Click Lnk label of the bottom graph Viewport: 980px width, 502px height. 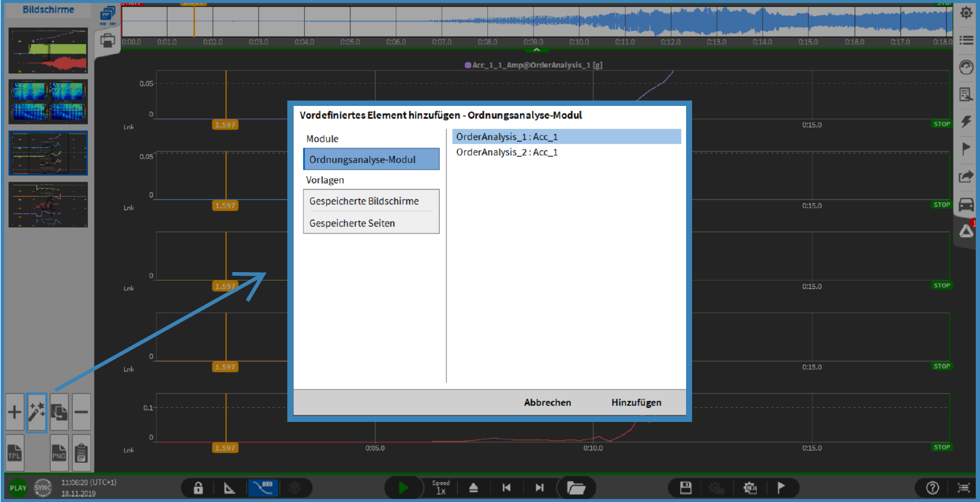[129, 450]
